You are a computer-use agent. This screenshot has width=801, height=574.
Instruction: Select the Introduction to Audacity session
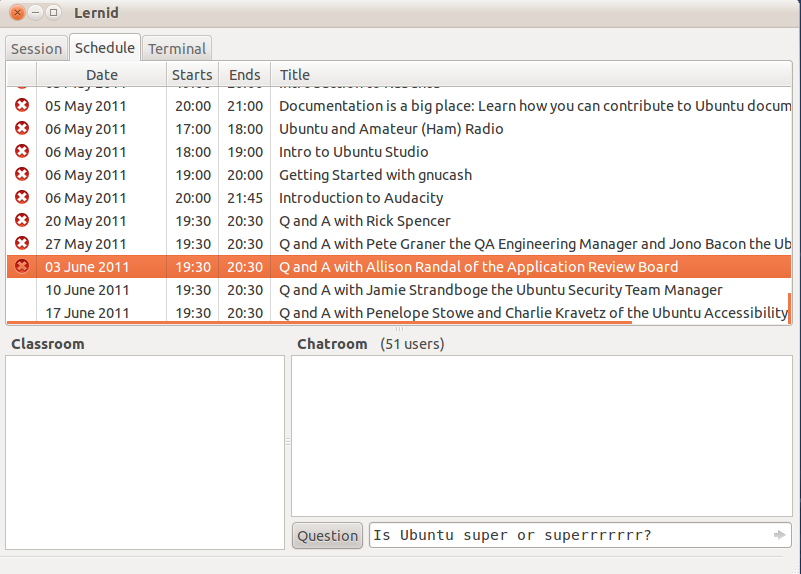tap(399, 198)
